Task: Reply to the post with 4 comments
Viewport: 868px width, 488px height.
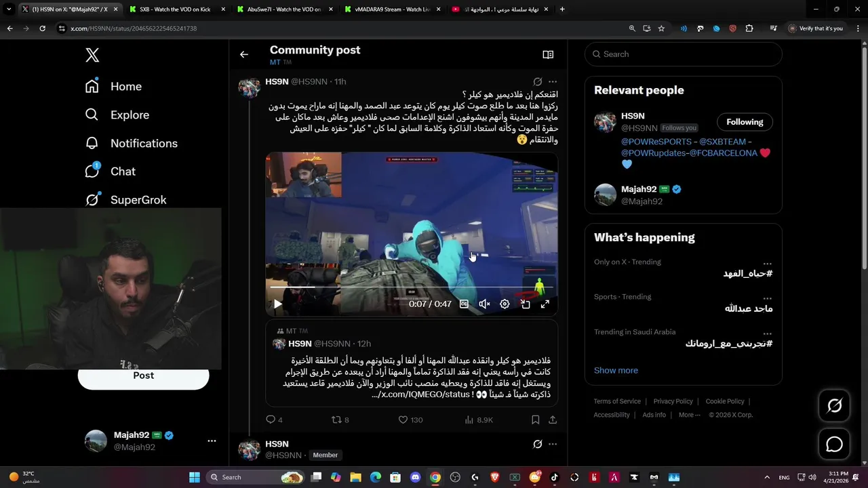Action: pos(274,420)
